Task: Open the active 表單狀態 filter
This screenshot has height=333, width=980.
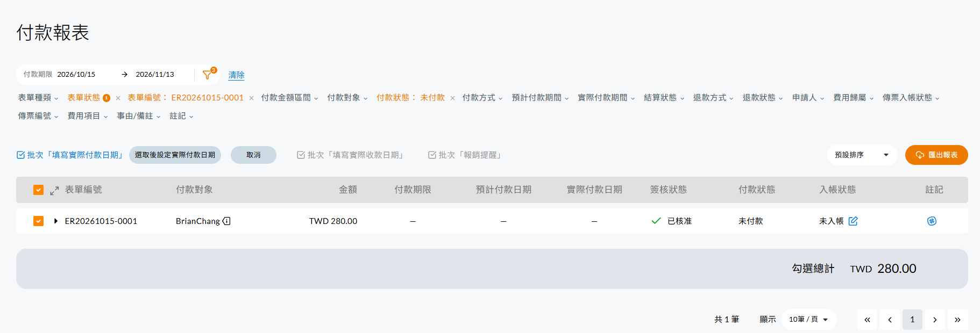Action: [88, 98]
